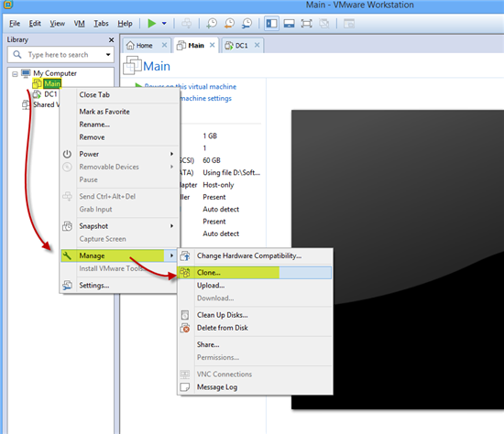
Task: Click the Host-only network adapter value
Action: click(x=218, y=185)
